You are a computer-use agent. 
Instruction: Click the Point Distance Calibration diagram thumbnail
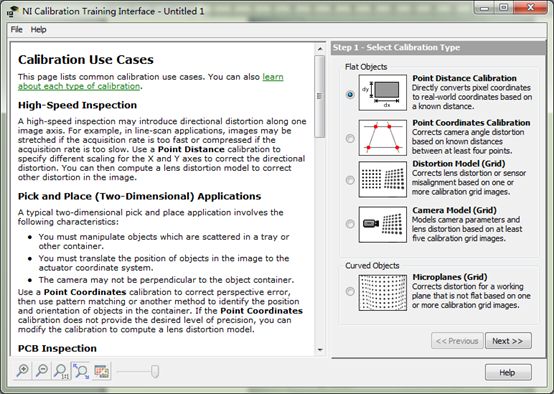pyautogui.click(x=383, y=93)
